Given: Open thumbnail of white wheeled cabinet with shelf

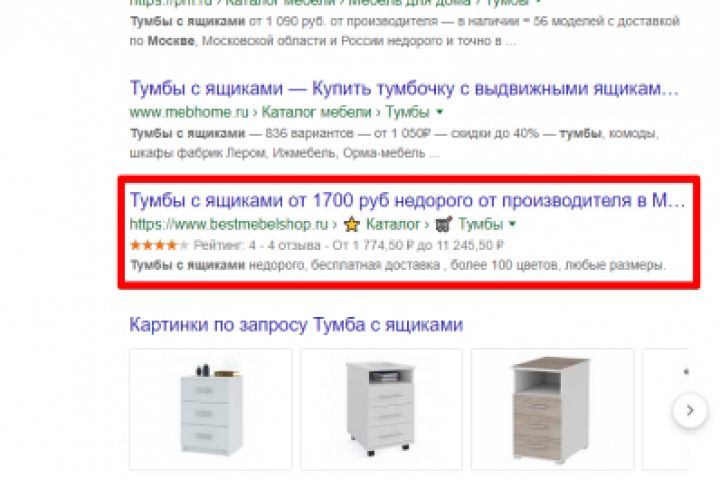Looking at the screenshot, I should pyautogui.click(x=381, y=409).
